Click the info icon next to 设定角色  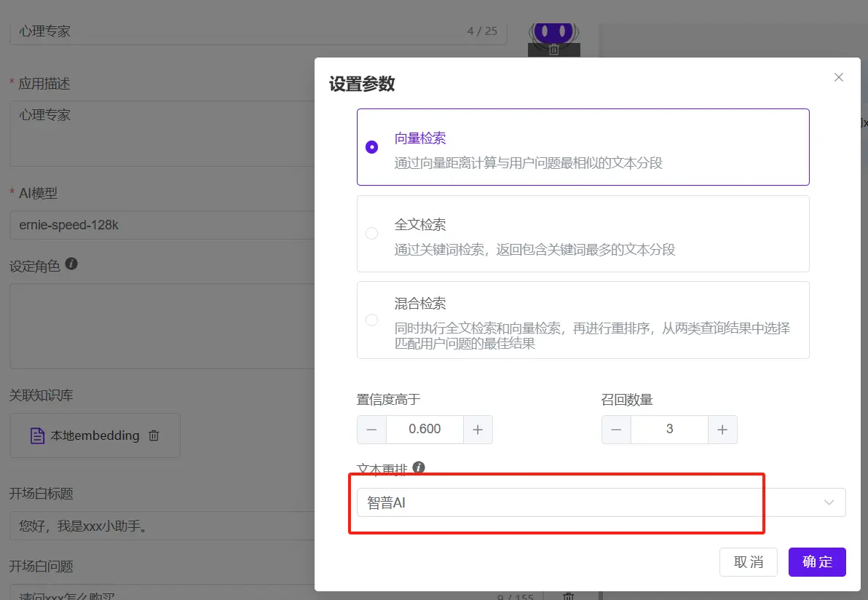71,264
